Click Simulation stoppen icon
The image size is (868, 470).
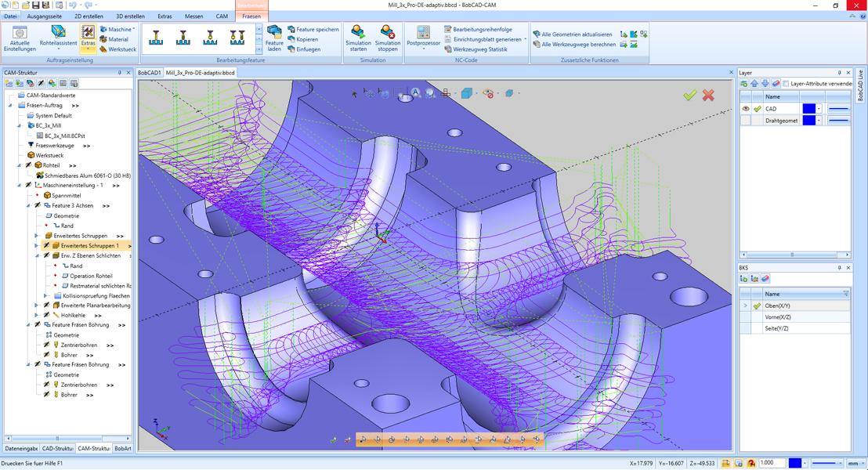pos(388,31)
